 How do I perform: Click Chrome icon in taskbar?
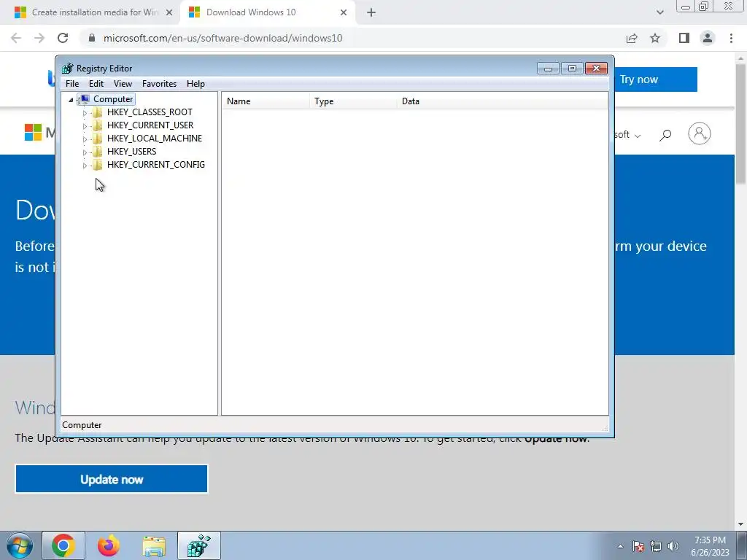[x=63, y=545]
